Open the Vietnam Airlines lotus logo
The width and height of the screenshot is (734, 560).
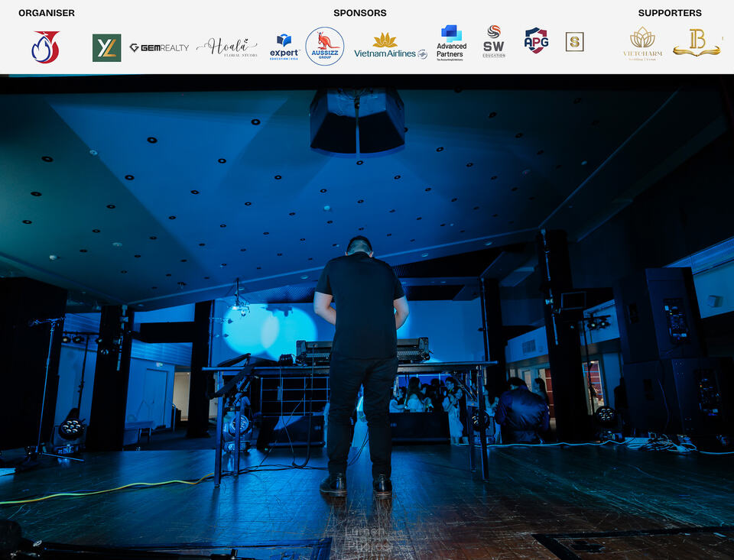(391, 47)
